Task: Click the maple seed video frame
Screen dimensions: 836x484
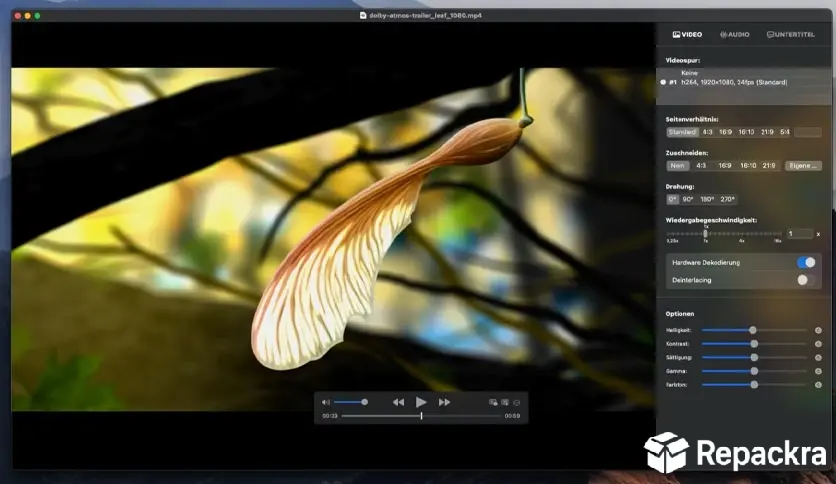Action: (x=333, y=239)
